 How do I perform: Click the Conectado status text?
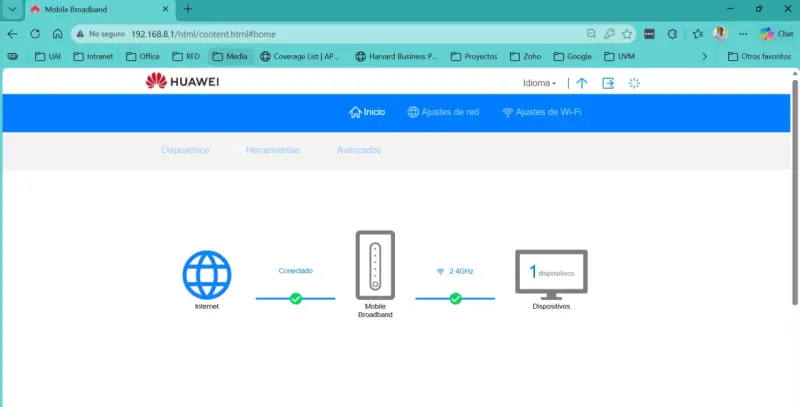[x=295, y=270]
